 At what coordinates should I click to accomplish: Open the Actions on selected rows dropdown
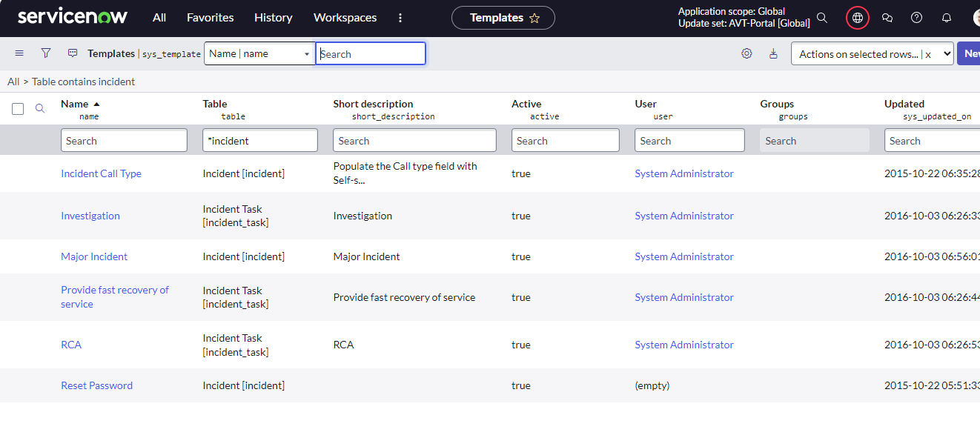tap(872, 53)
